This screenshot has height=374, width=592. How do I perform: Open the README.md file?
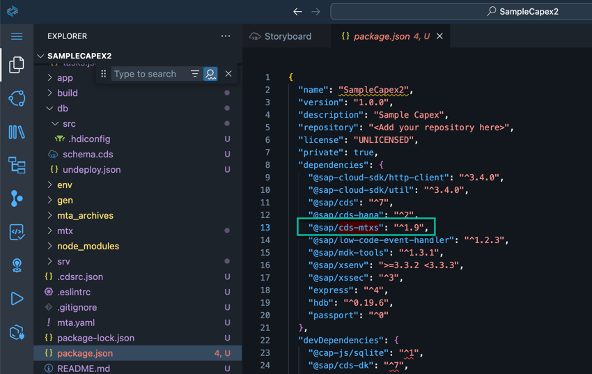83,368
